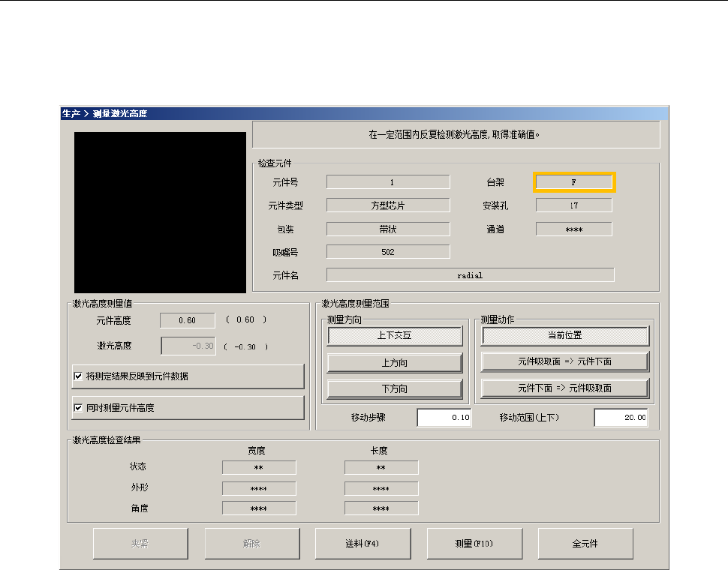Select 上下交互 measurement direction
The height and width of the screenshot is (570, 728).
(x=395, y=335)
